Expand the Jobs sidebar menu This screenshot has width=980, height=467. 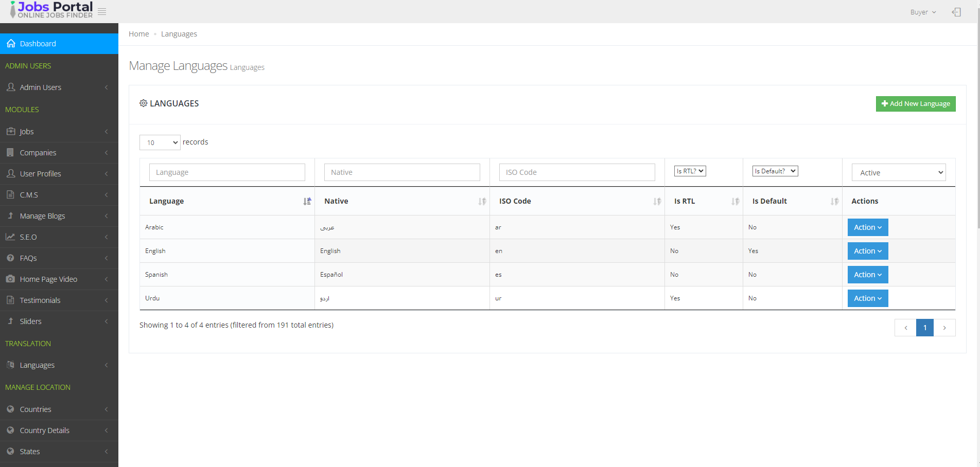click(x=59, y=132)
